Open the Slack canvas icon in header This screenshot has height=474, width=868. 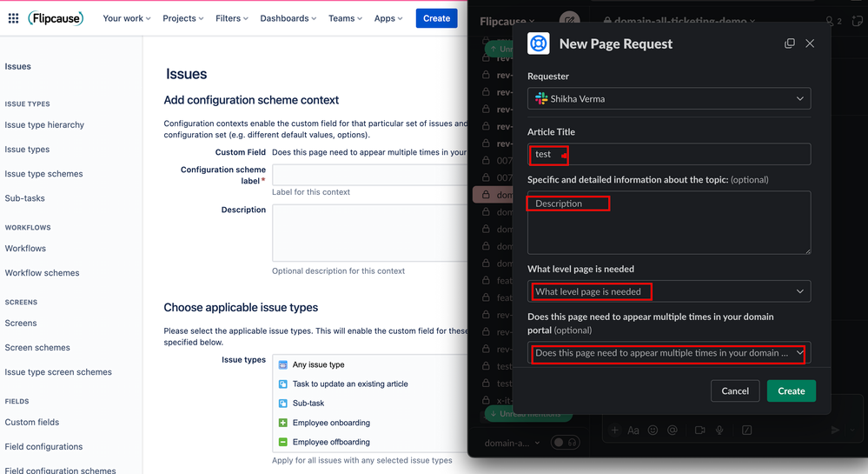click(857, 21)
